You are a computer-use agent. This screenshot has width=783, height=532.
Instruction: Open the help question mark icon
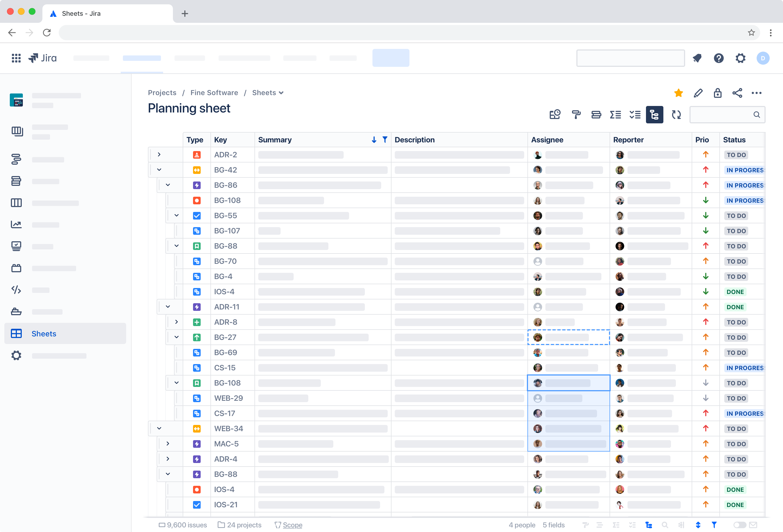[719, 58]
